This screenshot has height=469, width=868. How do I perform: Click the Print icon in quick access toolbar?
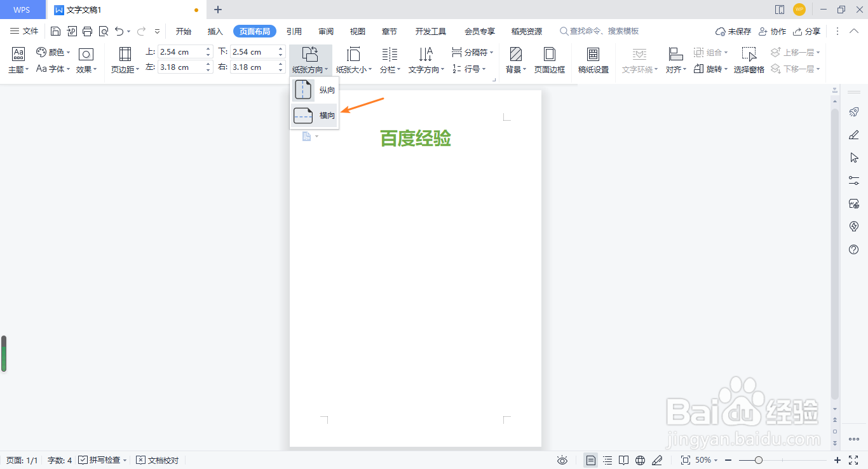tap(87, 31)
